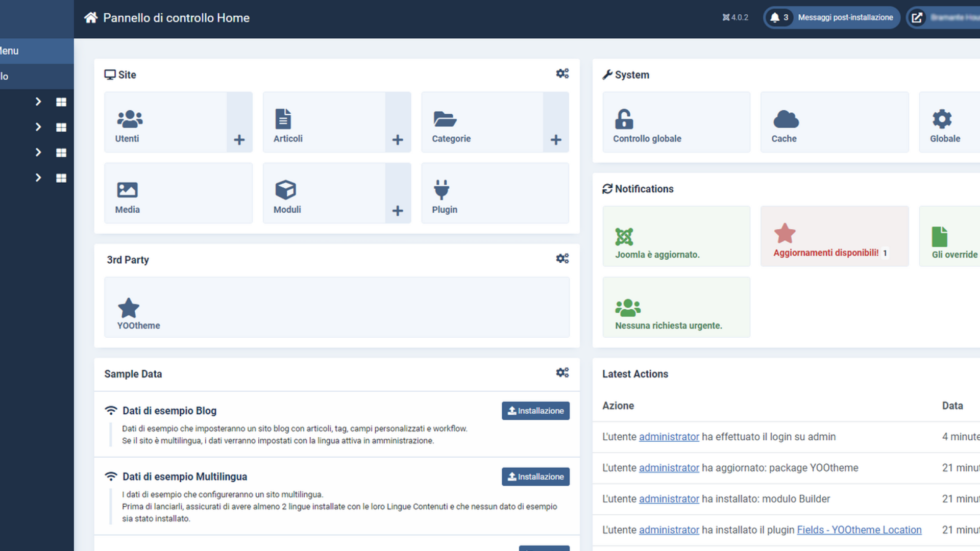Screen dimensions: 980x551
Task: Open fourth sidebar dashboard grid icon
Action: tap(61, 178)
